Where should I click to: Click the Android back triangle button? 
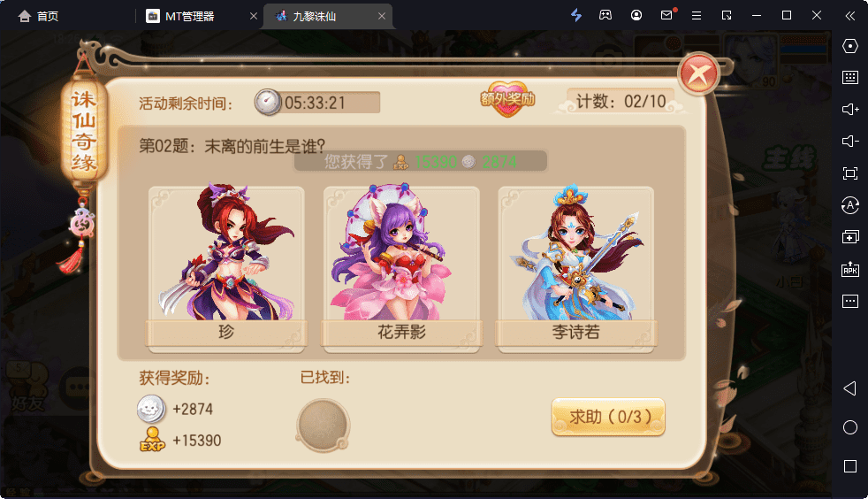(x=849, y=388)
